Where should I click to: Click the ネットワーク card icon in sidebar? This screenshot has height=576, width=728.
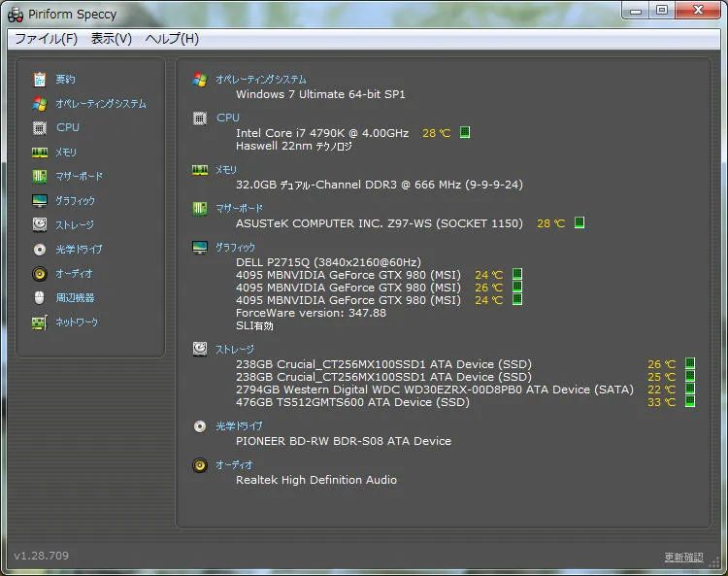point(40,322)
